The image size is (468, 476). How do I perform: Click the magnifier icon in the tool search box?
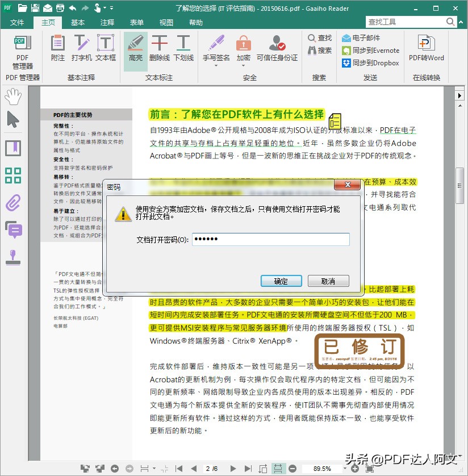click(x=450, y=22)
